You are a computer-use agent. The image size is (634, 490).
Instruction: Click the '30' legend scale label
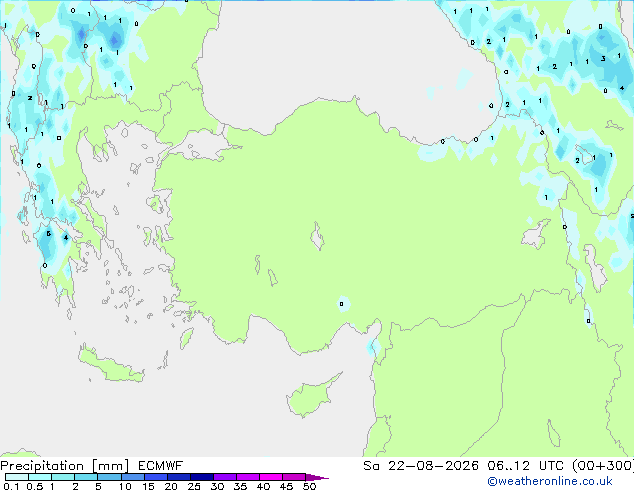click(217, 486)
